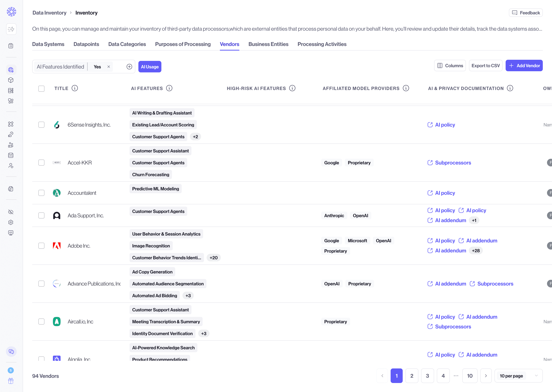
Task: Expand the +1 documents for Ada Support
Action: point(474,220)
